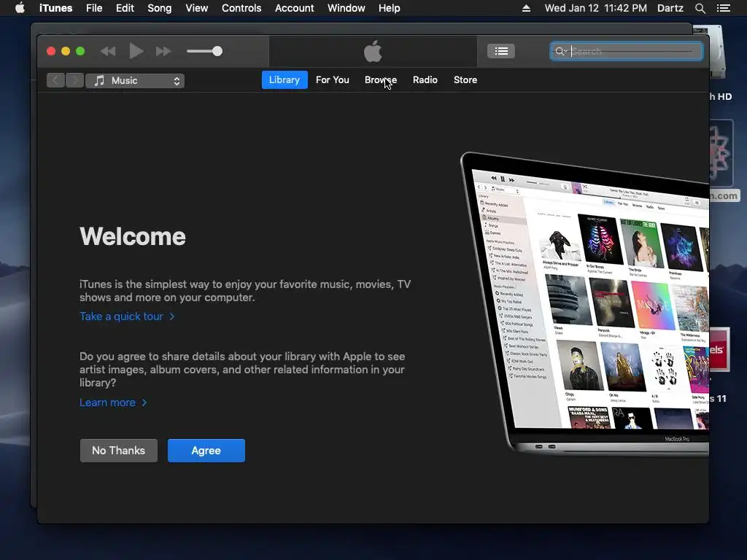The image size is (747, 560).
Task: Click the date and time in menu bar
Action: (596, 8)
